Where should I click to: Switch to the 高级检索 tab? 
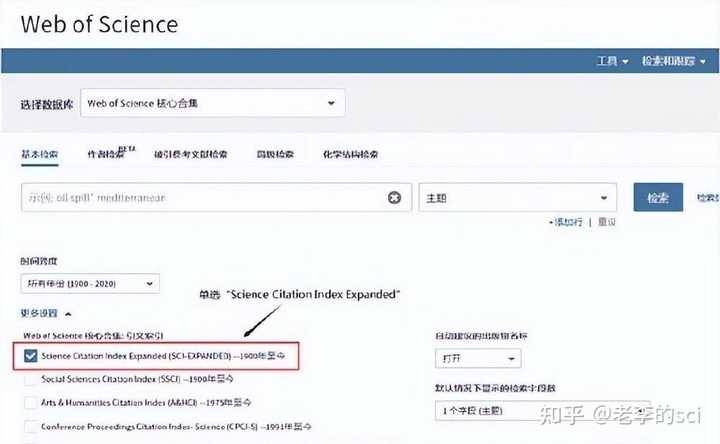[275, 154]
